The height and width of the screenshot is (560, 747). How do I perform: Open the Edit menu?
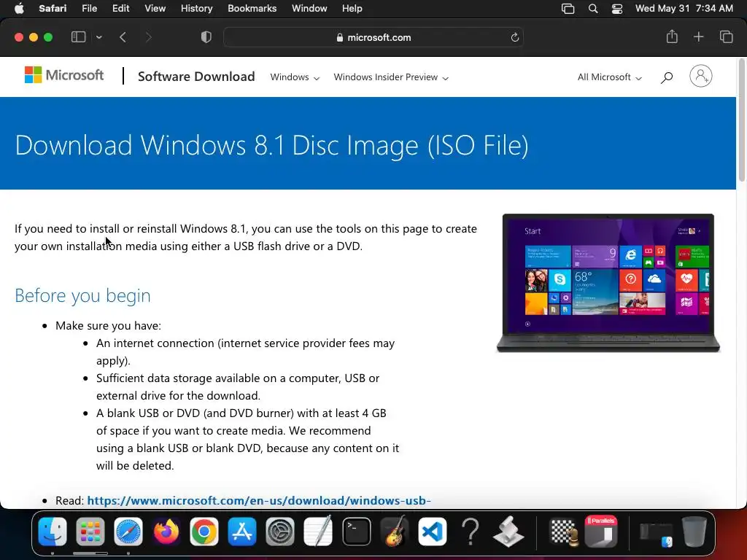point(120,9)
